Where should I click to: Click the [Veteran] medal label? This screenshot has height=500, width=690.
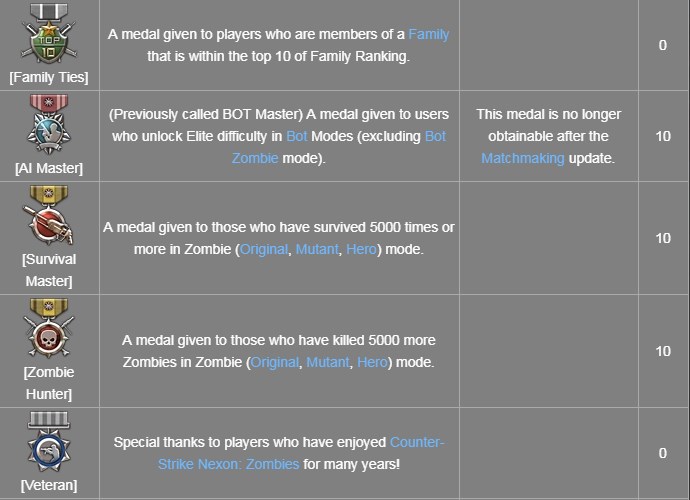pyautogui.click(x=48, y=486)
